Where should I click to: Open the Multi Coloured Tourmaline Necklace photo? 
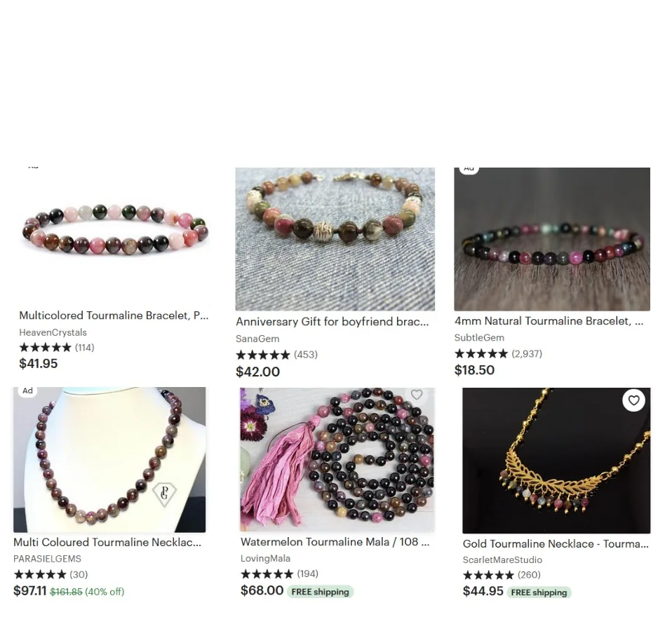[109, 460]
